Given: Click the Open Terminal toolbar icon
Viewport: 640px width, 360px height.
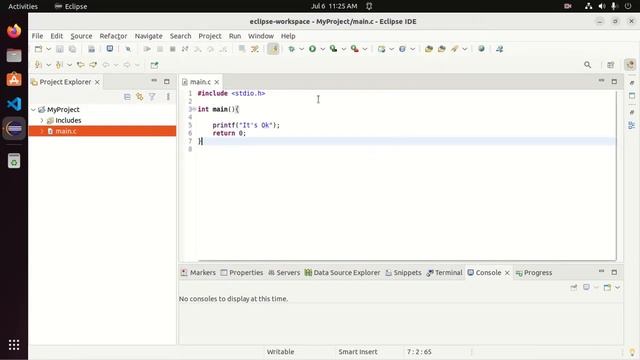Looking at the screenshot, I should (x=109, y=49).
